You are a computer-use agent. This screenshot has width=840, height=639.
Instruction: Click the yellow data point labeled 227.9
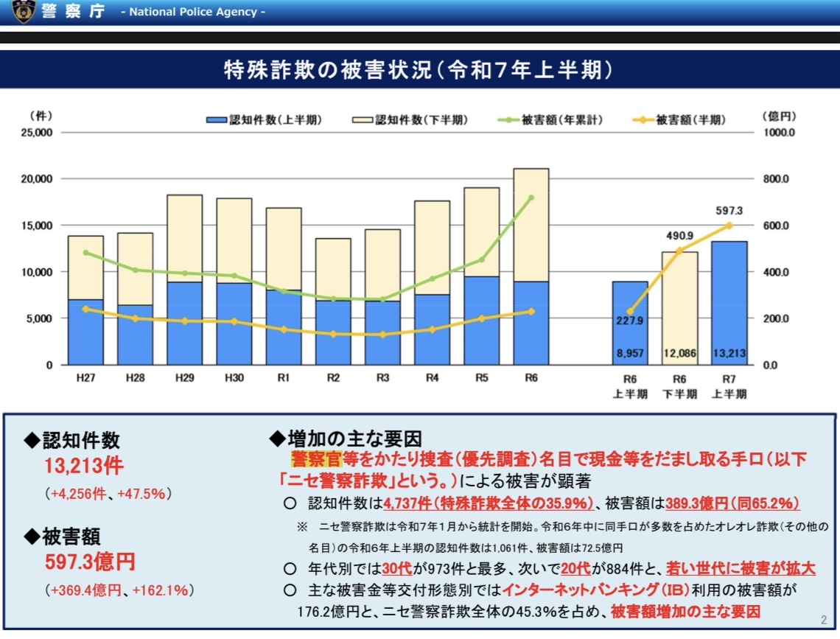coord(630,312)
